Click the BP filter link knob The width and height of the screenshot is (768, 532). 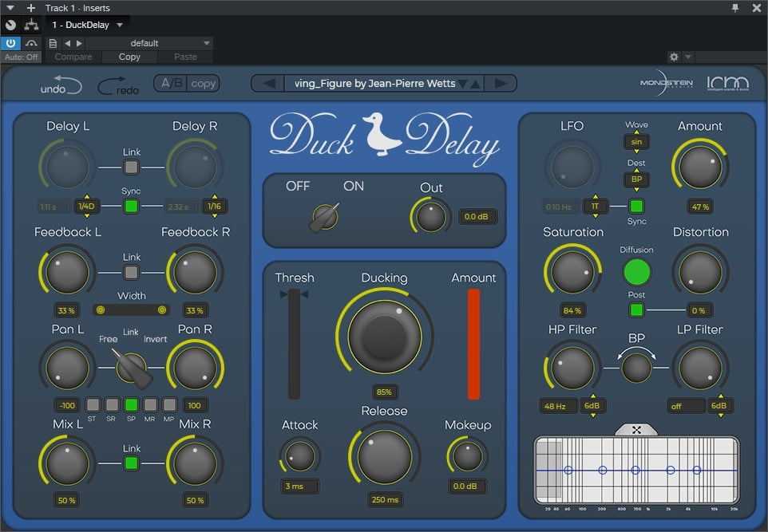tap(636, 368)
